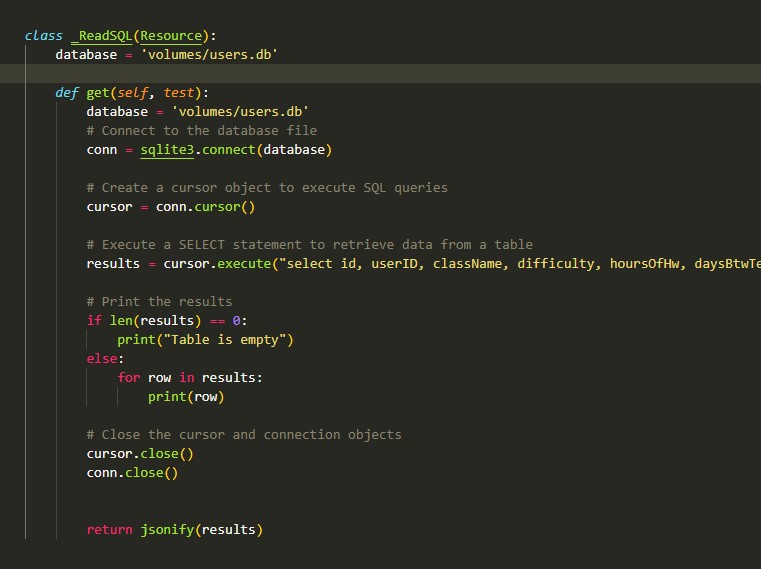761x569 pixels.
Task: Click the 'cursor()' call after conn
Action: pyautogui.click(x=224, y=207)
